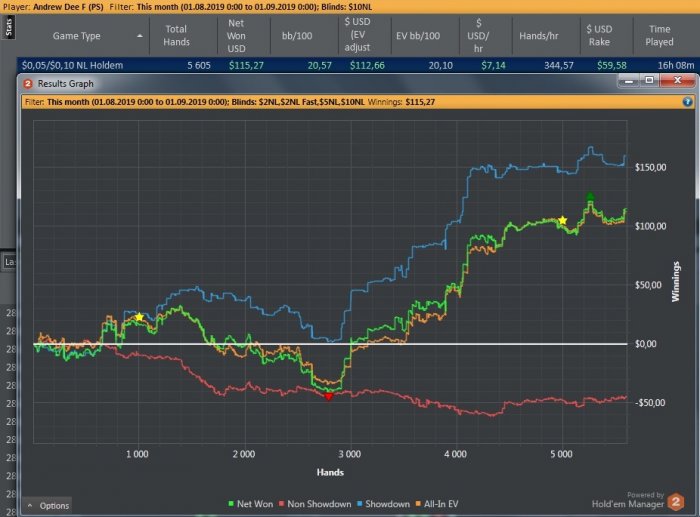Maximize the Results Graph window
This screenshot has height=517, width=700.
pos(650,81)
